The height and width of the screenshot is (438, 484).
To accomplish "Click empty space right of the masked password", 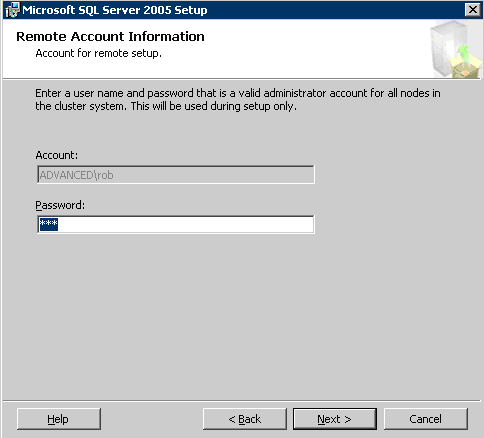I will tap(185, 225).
